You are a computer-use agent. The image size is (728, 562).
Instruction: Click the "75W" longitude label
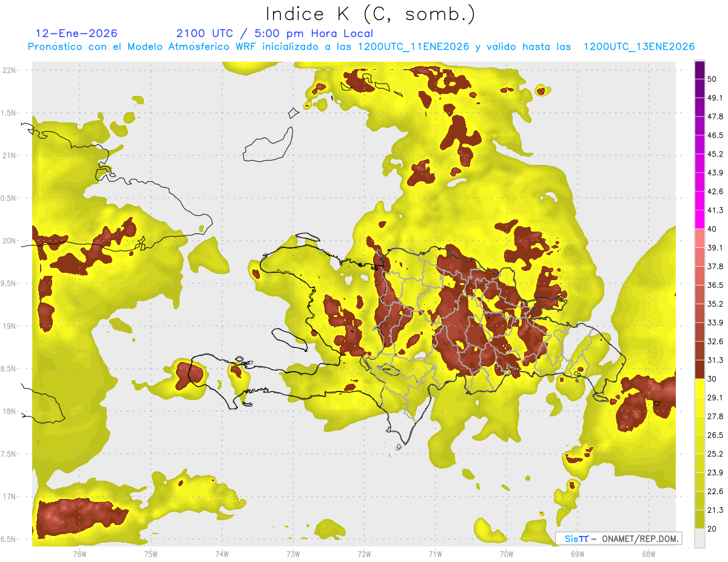[x=151, y=554]
